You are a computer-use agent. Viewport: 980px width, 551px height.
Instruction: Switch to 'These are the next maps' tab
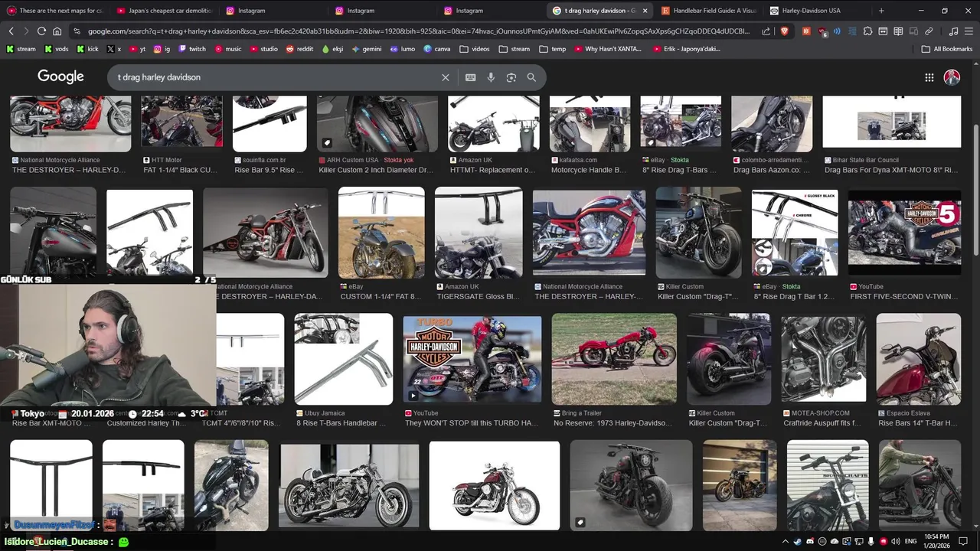point(55,11)
